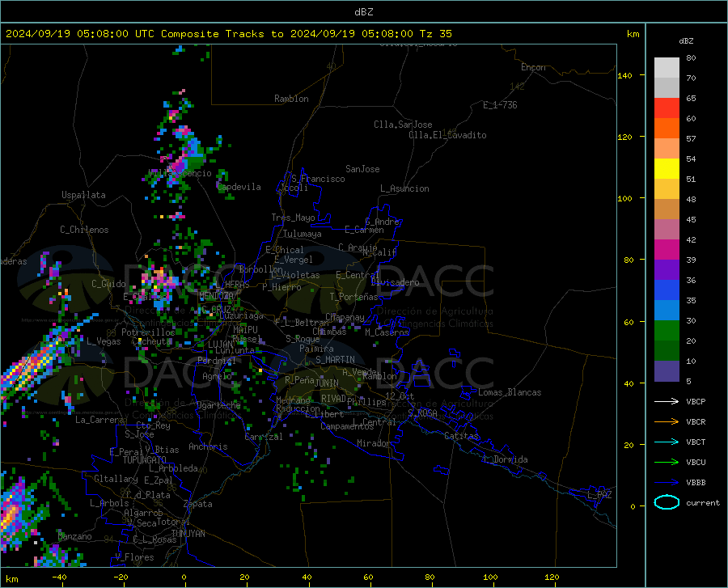Click the Clla.SanJose label

[403, 125]
